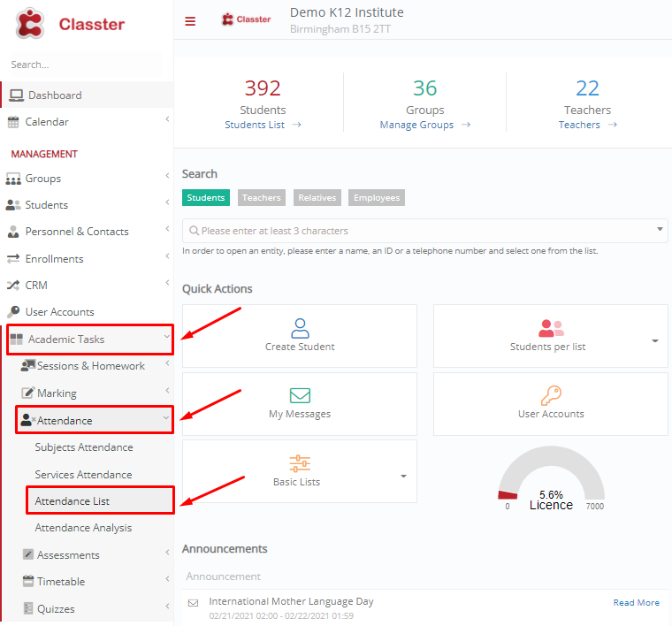Open Services Attendance menu item
This screenshot has height=626, width=672.
(84, 474)
